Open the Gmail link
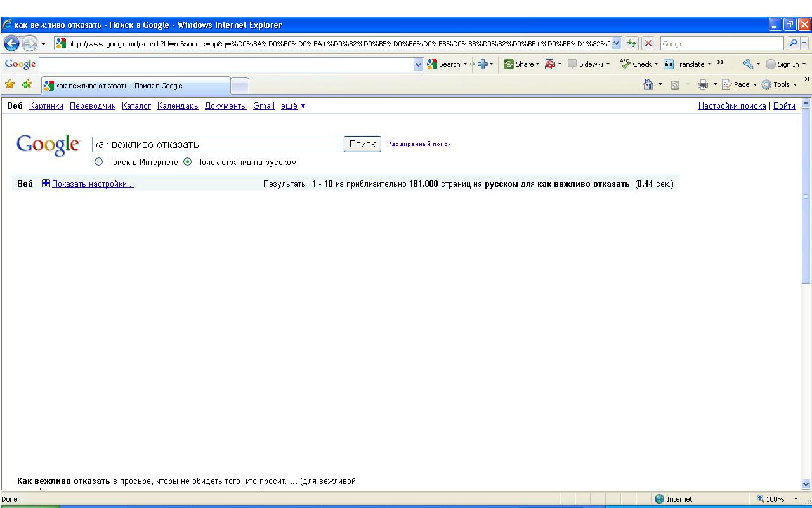812x508 pixels. click(264, 106)
